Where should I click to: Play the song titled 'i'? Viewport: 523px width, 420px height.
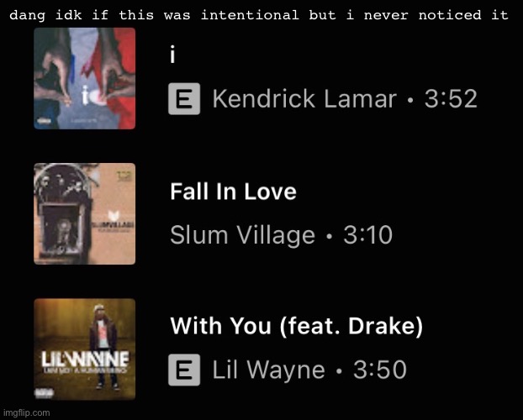172,55
